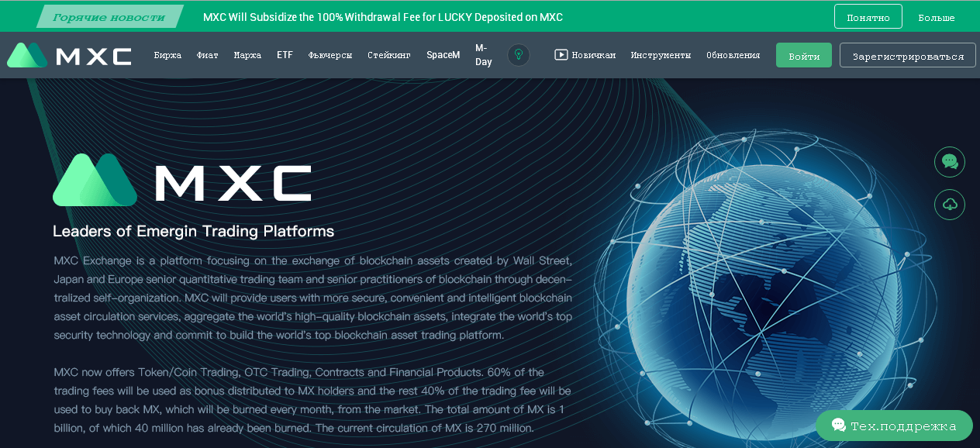Open the M-Day menu item

pos(484,55)
